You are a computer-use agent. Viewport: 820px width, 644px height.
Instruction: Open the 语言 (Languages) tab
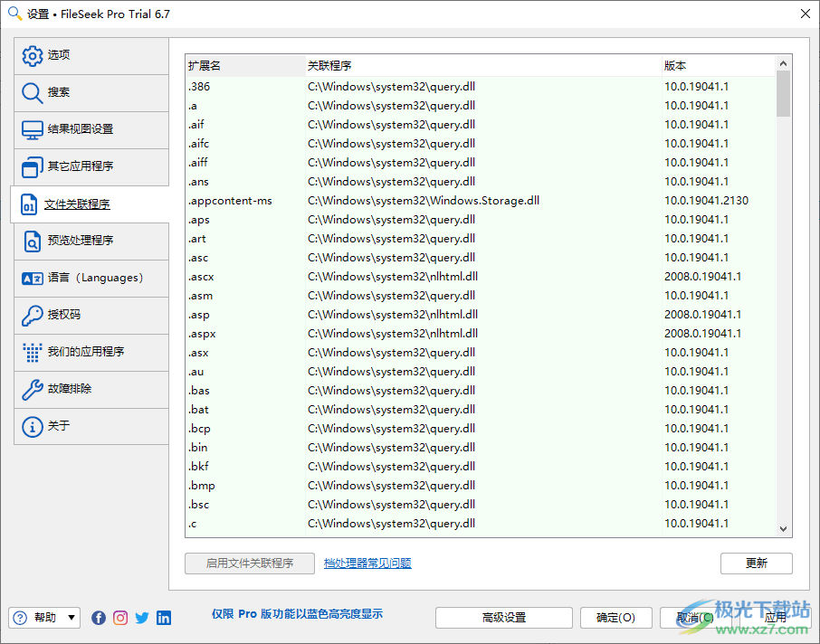[91, 278]
